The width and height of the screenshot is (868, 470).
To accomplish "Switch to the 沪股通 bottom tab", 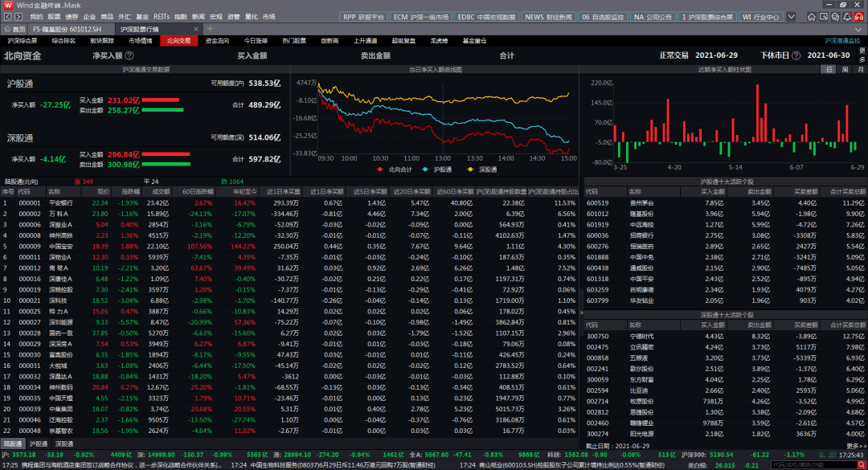I will click(39, 444).
